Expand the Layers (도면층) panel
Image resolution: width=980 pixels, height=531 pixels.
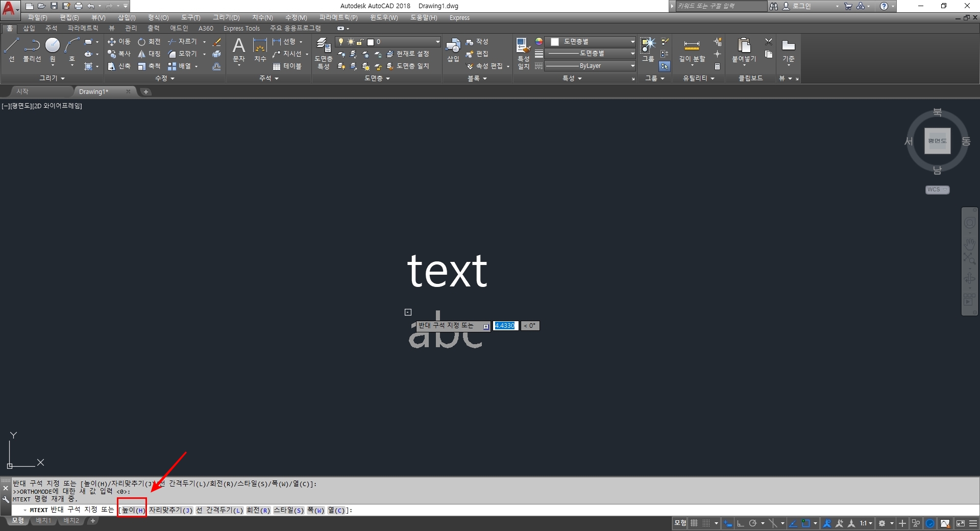pos(377,78)
